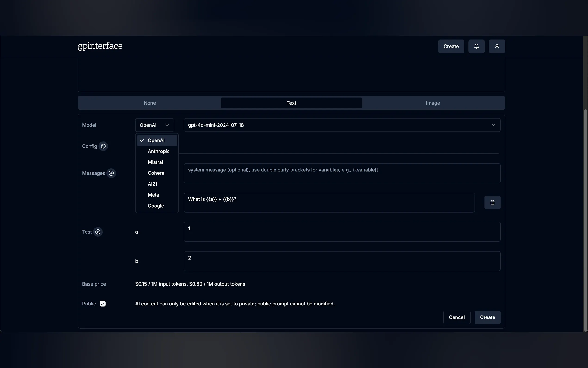Open the user profile icon
The width and height of the screenshot is (588, 368).
click(497, 46)
